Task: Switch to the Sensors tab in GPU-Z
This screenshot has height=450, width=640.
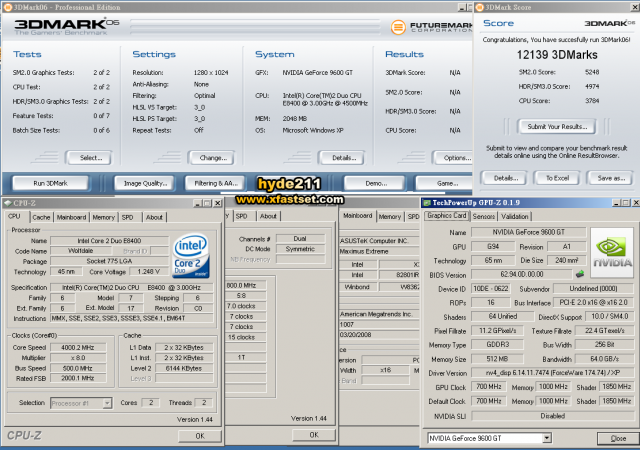Action: pyautogui.click(x=484, y=216)
